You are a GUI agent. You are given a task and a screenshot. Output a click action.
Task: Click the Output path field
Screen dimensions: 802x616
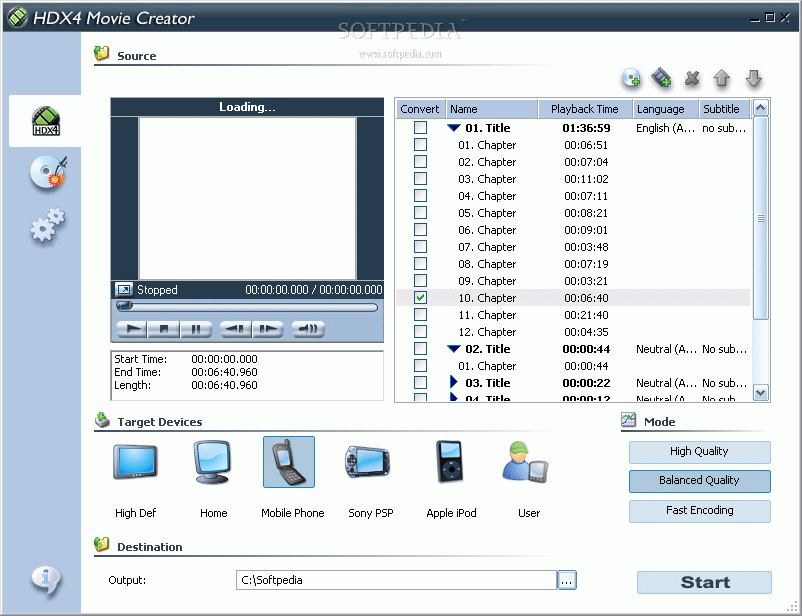tap(396, 580)
